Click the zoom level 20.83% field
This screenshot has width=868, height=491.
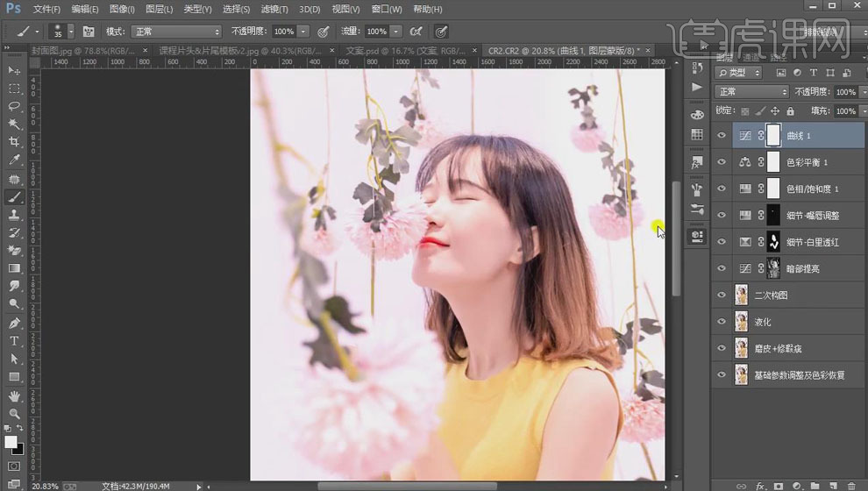pos(46,487)
